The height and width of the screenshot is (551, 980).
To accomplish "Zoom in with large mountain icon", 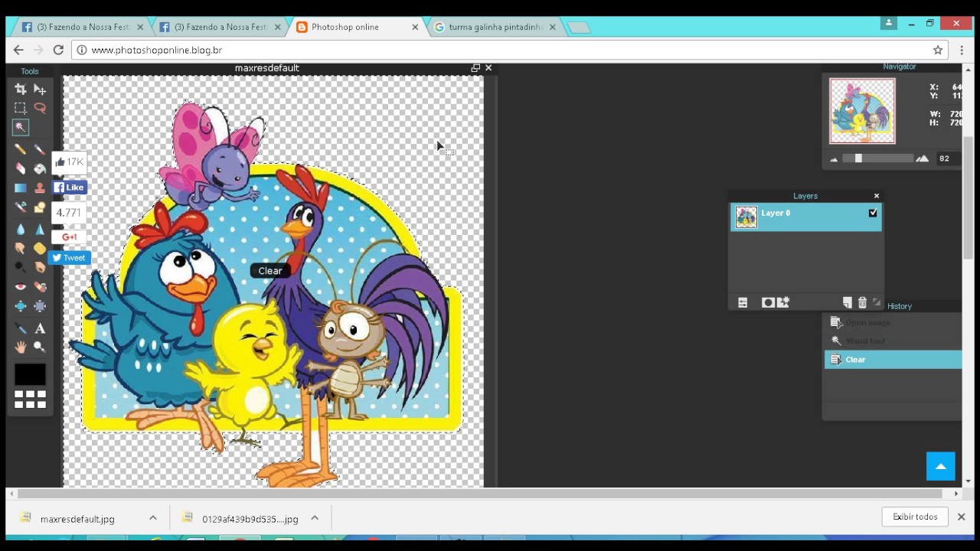I will click(922, 158).
